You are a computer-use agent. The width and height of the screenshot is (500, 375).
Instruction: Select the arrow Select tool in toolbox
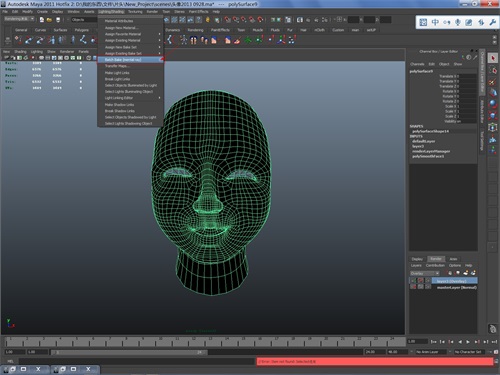(x=493, y=58)
